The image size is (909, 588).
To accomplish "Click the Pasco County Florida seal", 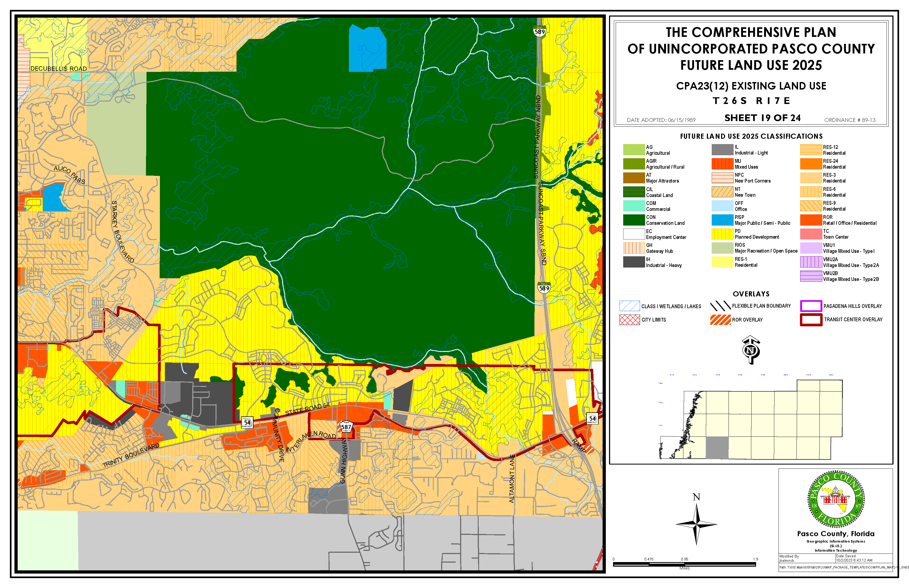I will coord(836,500).
